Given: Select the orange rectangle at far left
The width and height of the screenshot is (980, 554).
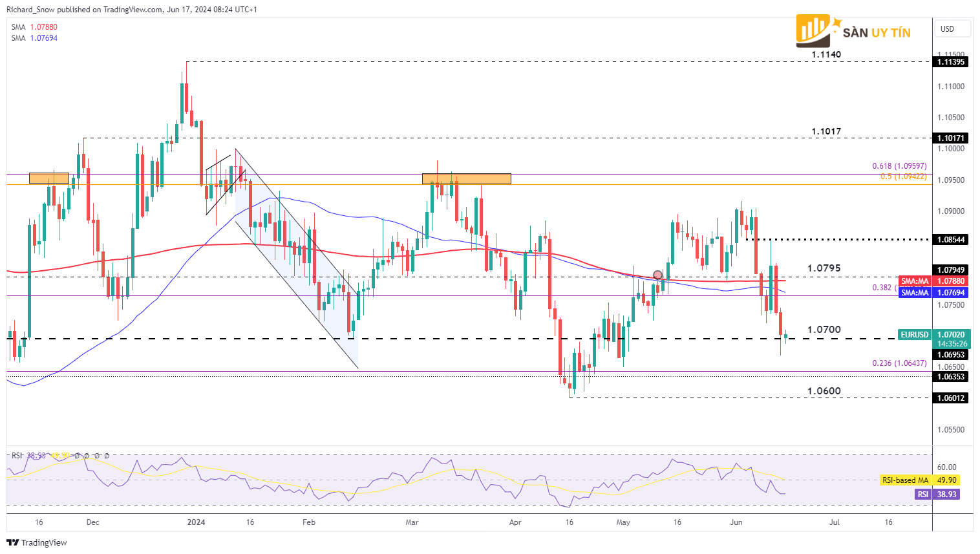Looking at the screenshot, I should tap(49, 178).
